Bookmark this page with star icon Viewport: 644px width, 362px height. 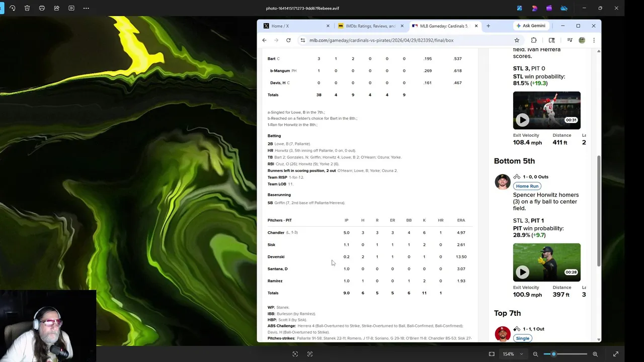pos(517,40)
